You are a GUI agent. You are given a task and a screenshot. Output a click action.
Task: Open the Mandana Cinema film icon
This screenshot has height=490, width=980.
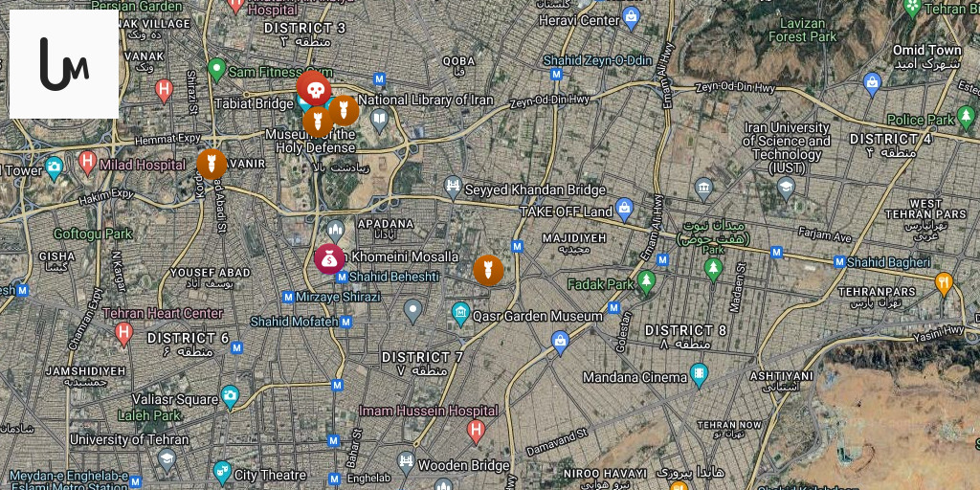click(x=699, y=375)
